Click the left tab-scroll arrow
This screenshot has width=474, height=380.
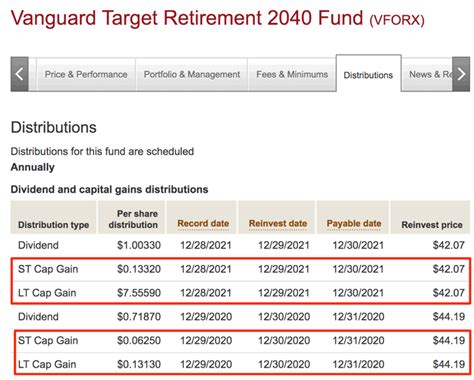(19, 74)
